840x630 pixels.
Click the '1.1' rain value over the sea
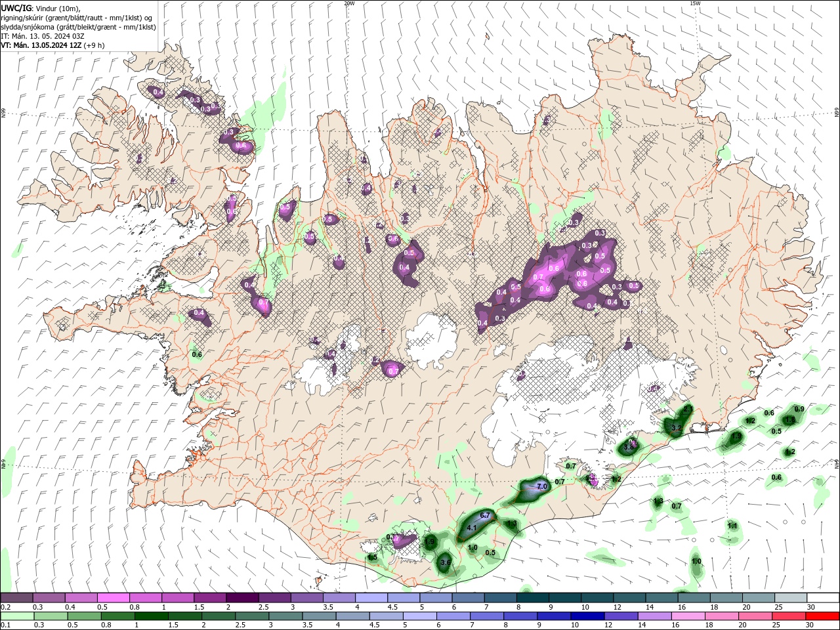click(x=733, y=526)
